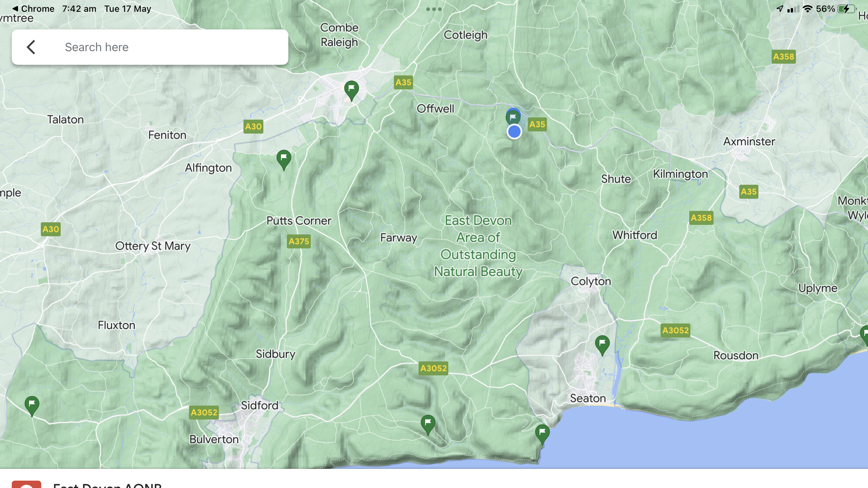Open the East Devon AONB info card at bottom
This screenshot has width=868, height=488.
(107, 484)
